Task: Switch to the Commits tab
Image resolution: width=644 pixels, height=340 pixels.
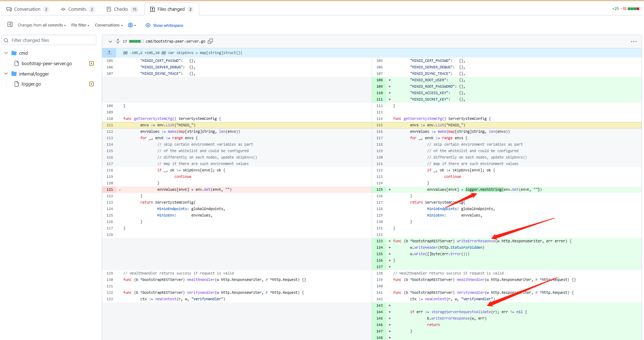Action: [77, 9]
